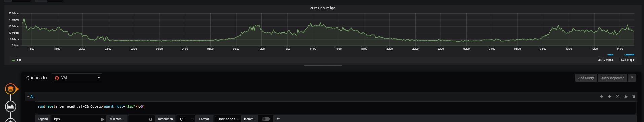
Task: Click into the query expression editor
Action: [336, 108]
